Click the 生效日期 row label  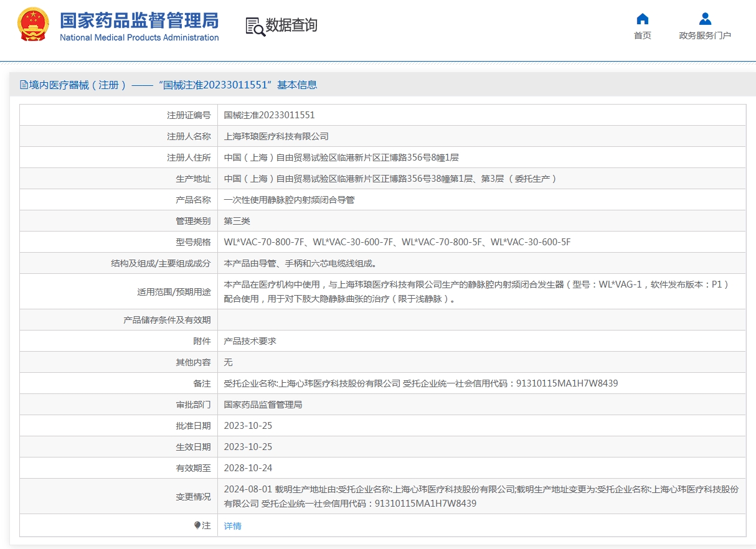click(193, 447)
